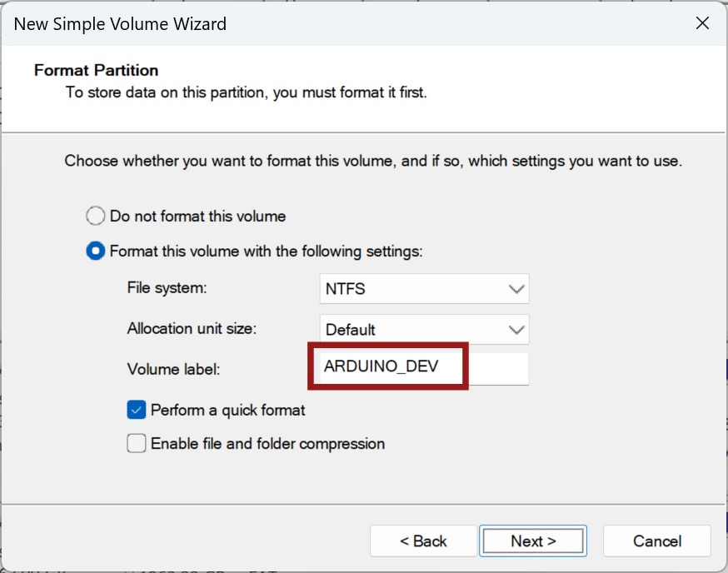Viewport: 728px width, 573px height.
Task: Click the 'Perform a quick format' label text
Action: click(x=227, y=410)
